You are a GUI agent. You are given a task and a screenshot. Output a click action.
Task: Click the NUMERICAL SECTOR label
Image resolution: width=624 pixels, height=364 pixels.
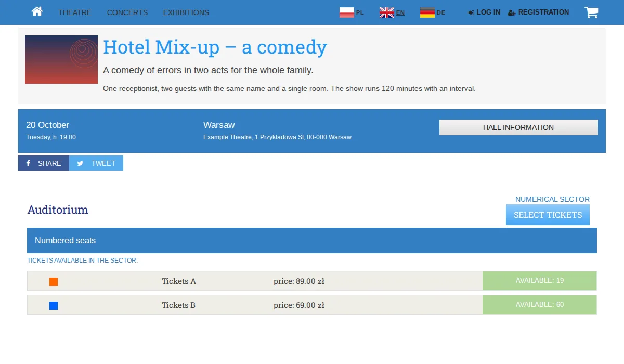[x=552, y=199]
